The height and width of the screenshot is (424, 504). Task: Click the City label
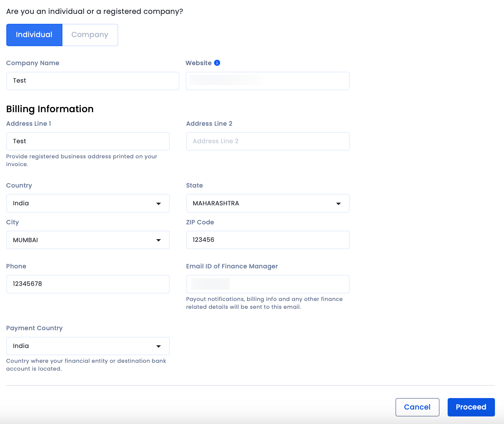tap(13, 222)
